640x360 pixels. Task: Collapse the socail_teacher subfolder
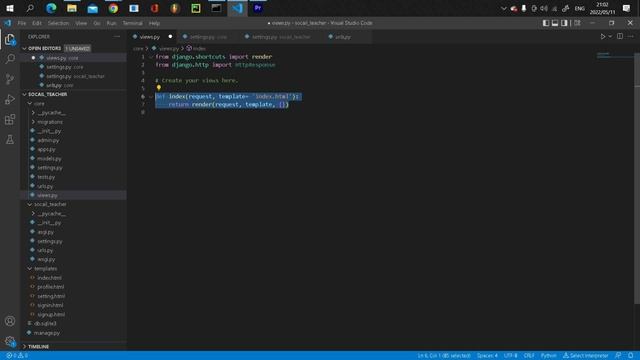30,204
